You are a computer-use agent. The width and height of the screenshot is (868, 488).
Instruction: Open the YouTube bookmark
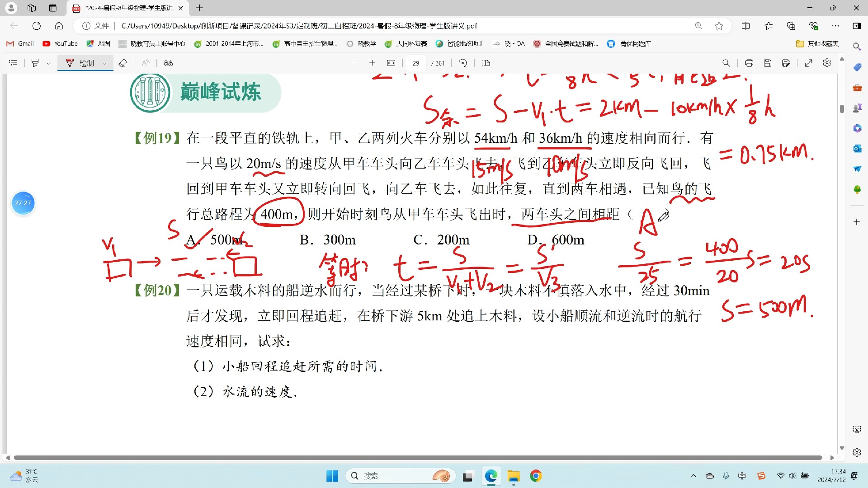pos(60,43)
